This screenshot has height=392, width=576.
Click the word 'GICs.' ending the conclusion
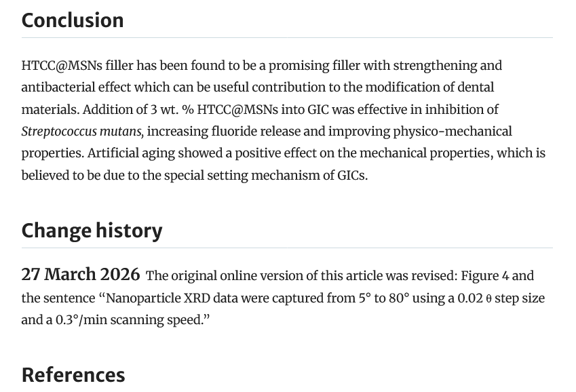(x=352, y=176)
